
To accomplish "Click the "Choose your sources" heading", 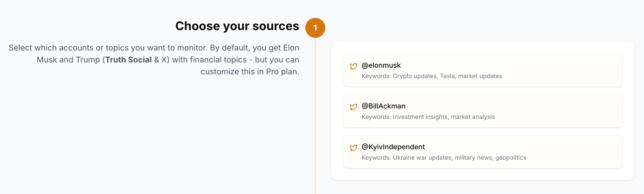I will [237, 26].
